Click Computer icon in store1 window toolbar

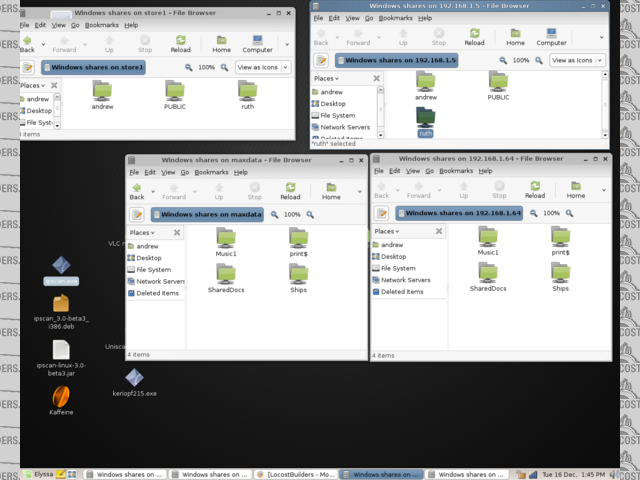(x=257, y=43)
